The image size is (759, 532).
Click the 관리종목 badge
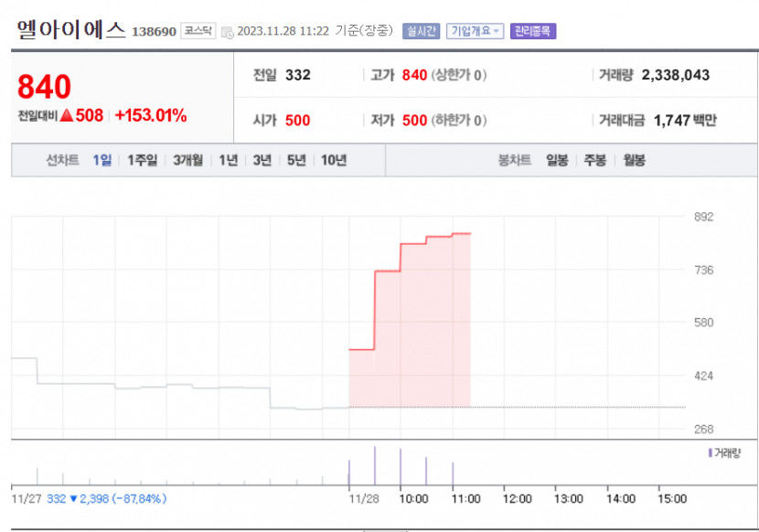click(x=532, y=31)
